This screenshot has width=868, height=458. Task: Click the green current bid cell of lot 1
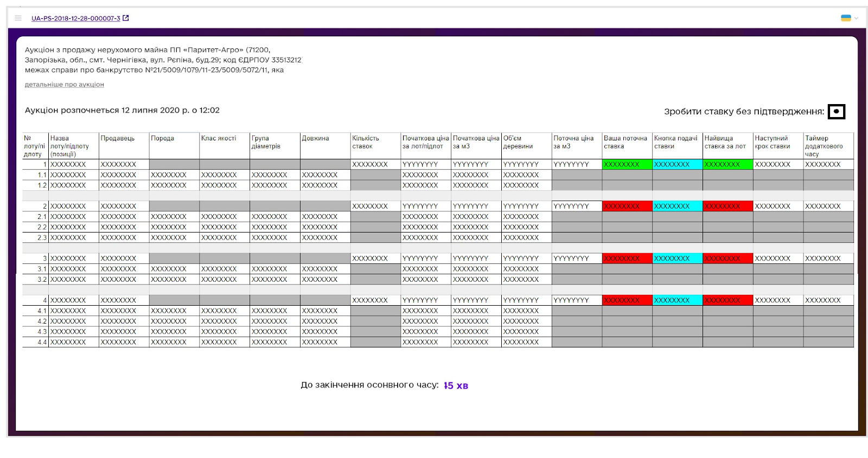point(627,164)
